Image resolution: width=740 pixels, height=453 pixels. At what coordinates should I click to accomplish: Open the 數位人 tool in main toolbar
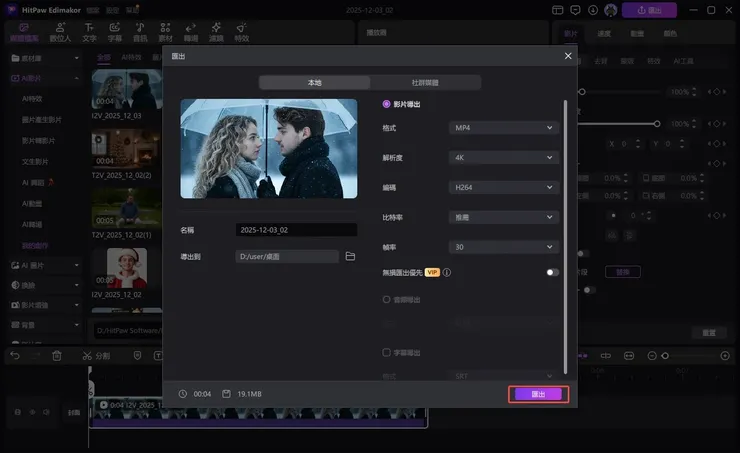point(60,32)
